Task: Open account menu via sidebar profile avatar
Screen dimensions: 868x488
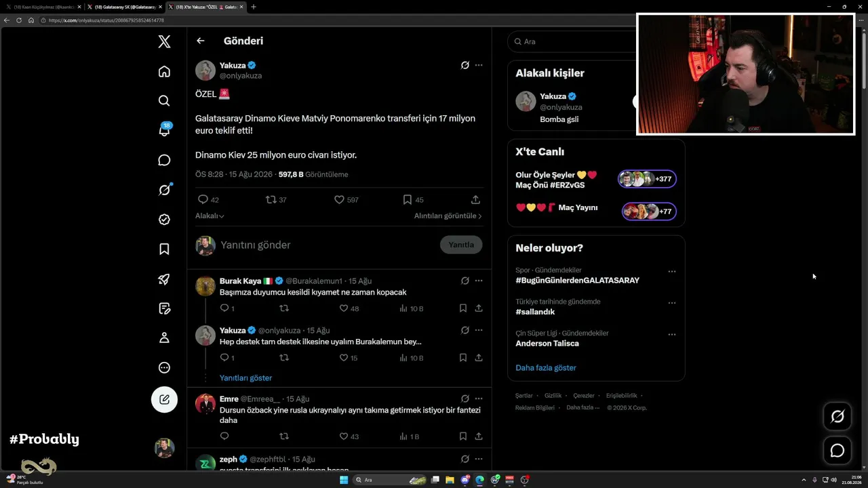Action: pyautogui.click(x=164, y=448)
